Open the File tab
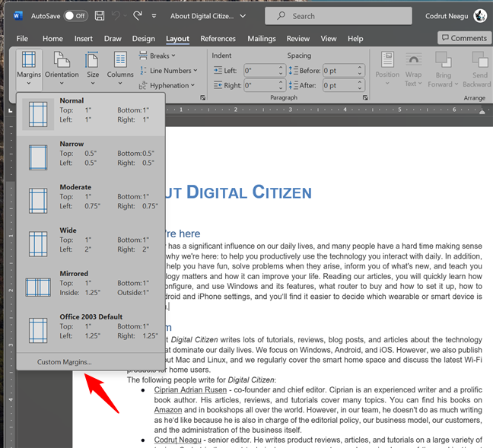 pyautogui.click(x=22, y=39)
